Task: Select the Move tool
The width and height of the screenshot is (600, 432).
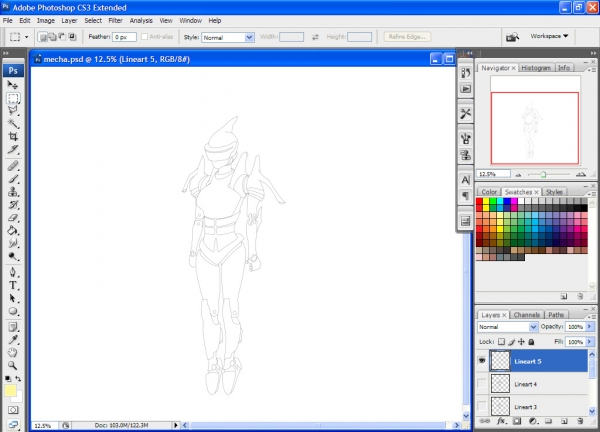Action: pos(13,85)
